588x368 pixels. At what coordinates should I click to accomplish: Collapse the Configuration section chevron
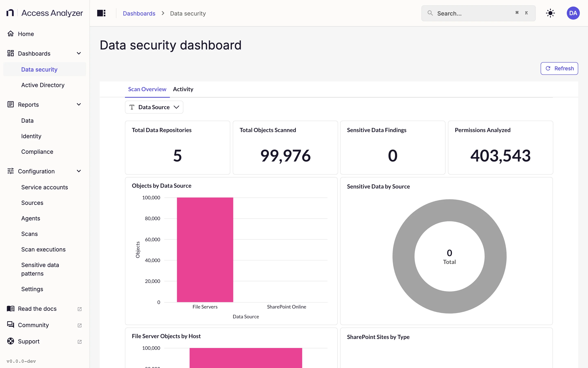79,171
